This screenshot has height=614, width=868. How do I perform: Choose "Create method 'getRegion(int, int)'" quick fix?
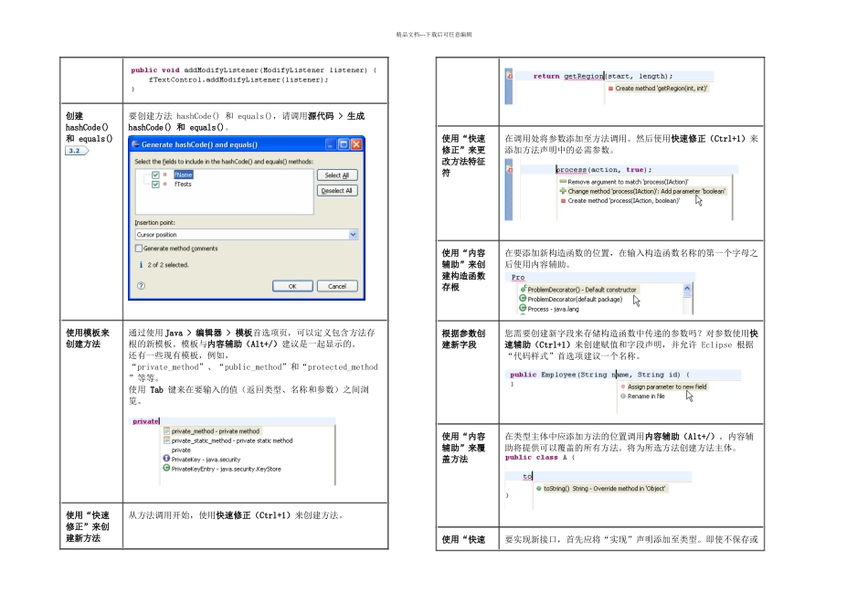pyautogui.click(x=661, y=89)
